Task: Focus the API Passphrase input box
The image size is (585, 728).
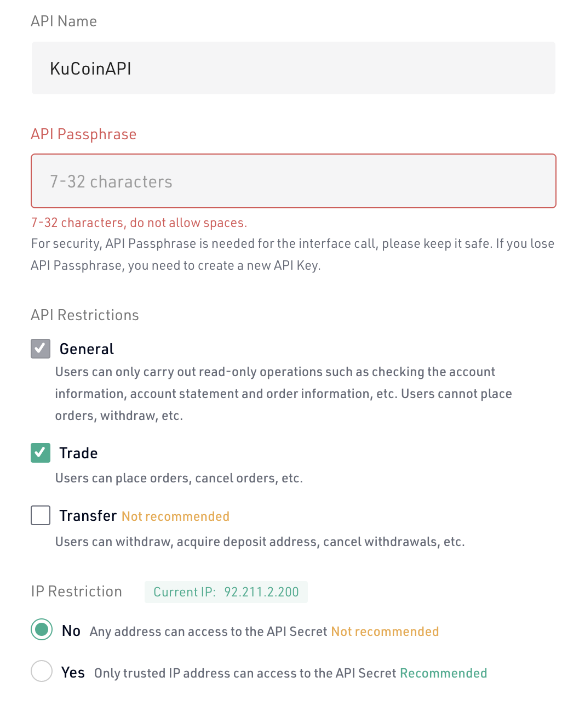Action: point(294,181)
